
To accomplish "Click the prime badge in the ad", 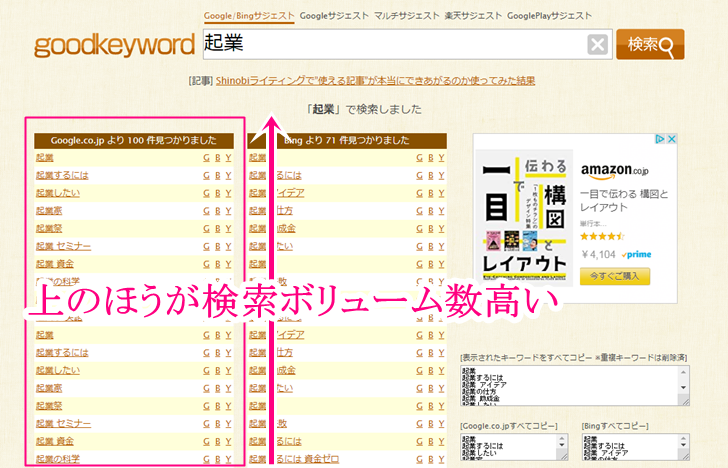I will pos(637,254).
